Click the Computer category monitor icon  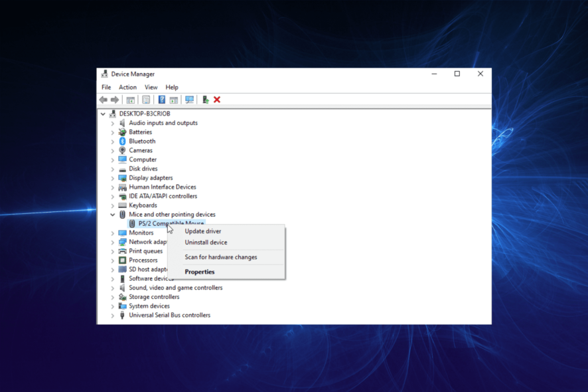pyautogui.click(x=122, y=159)
